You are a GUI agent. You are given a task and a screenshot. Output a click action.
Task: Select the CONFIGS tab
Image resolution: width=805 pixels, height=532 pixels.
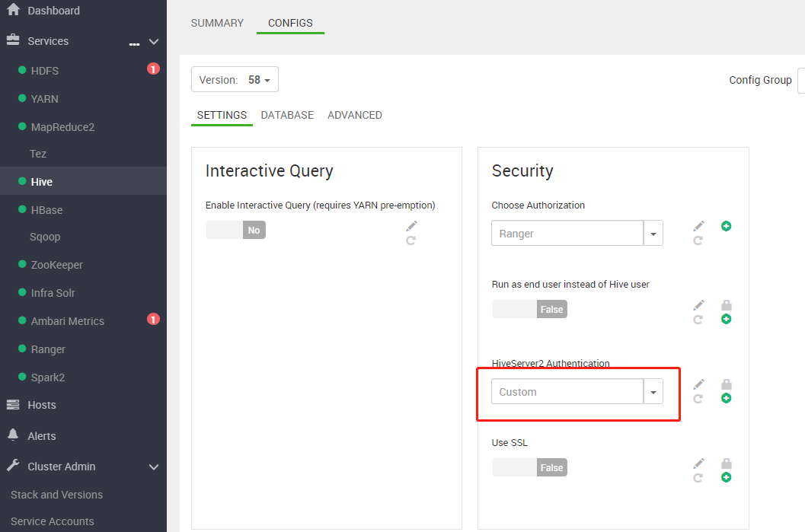click(x=290, y=23)
